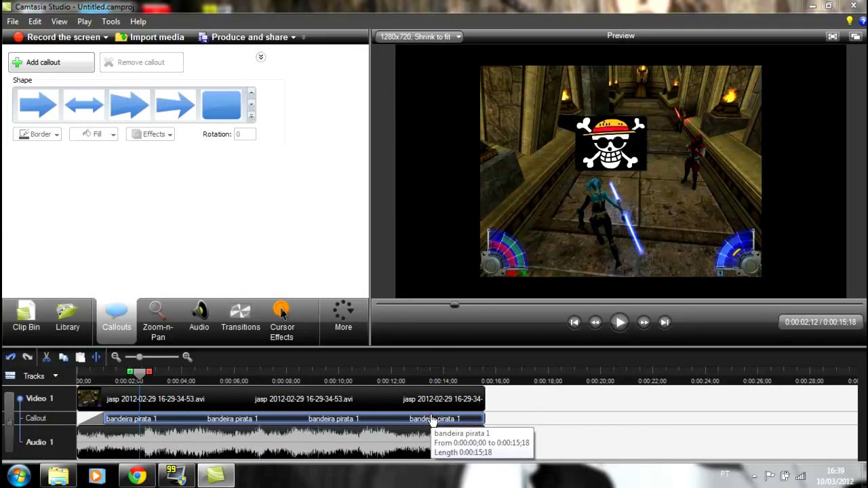This screenshot has height=488, width=868.
Task: Open the Tools menu
Action: pos(111,22)
